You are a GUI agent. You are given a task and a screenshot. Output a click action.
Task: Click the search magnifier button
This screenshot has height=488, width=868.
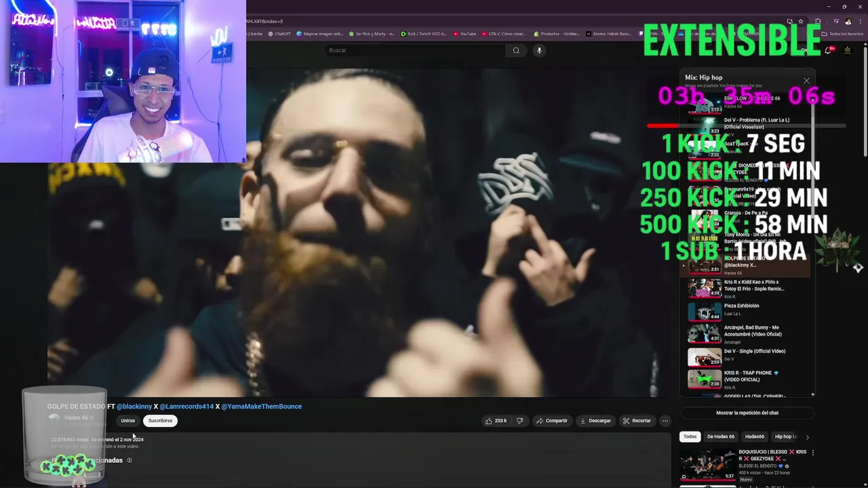(516, 50)
